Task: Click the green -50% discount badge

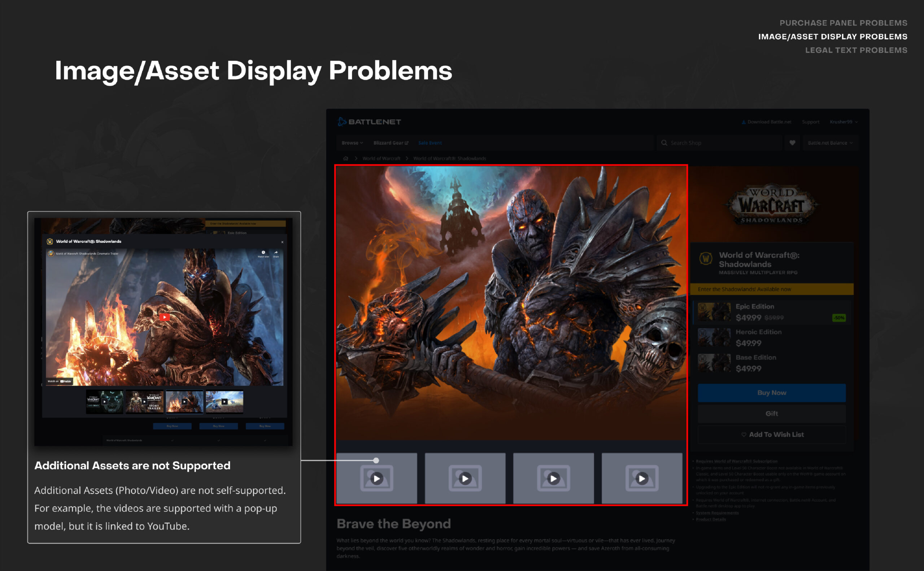Action: pos(839,318)
